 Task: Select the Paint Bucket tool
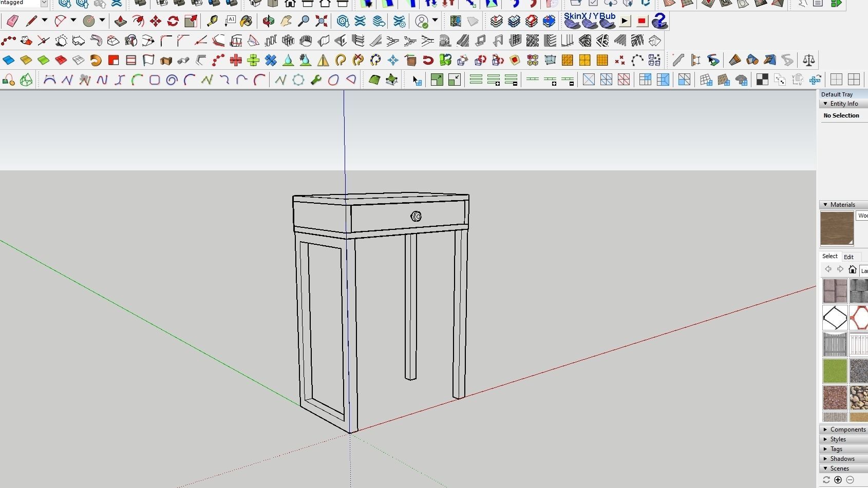click(247, 21)
